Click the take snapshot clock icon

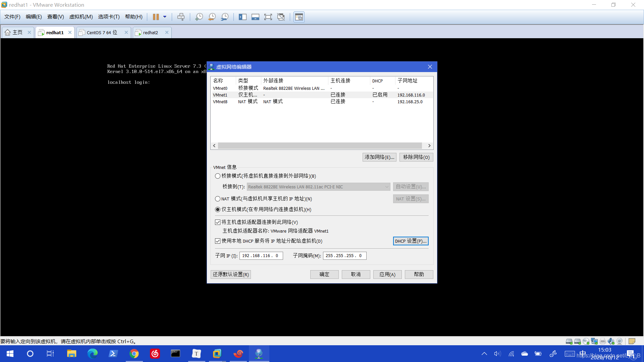[199, 17]
